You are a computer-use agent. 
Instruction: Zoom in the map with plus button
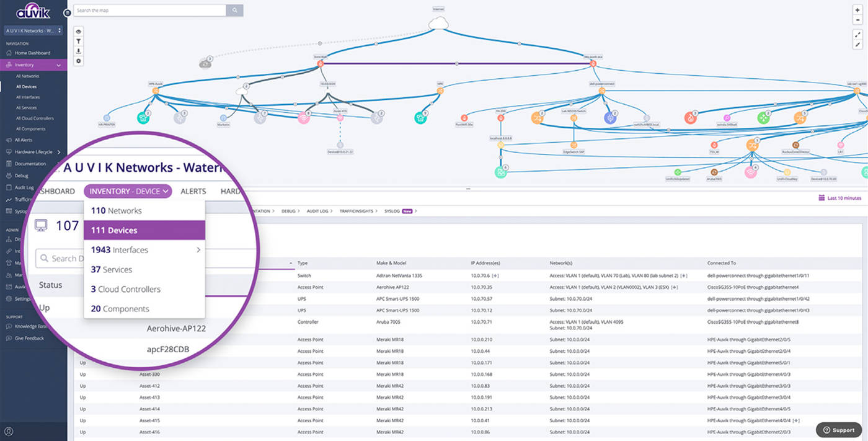[x=858, y=11]
